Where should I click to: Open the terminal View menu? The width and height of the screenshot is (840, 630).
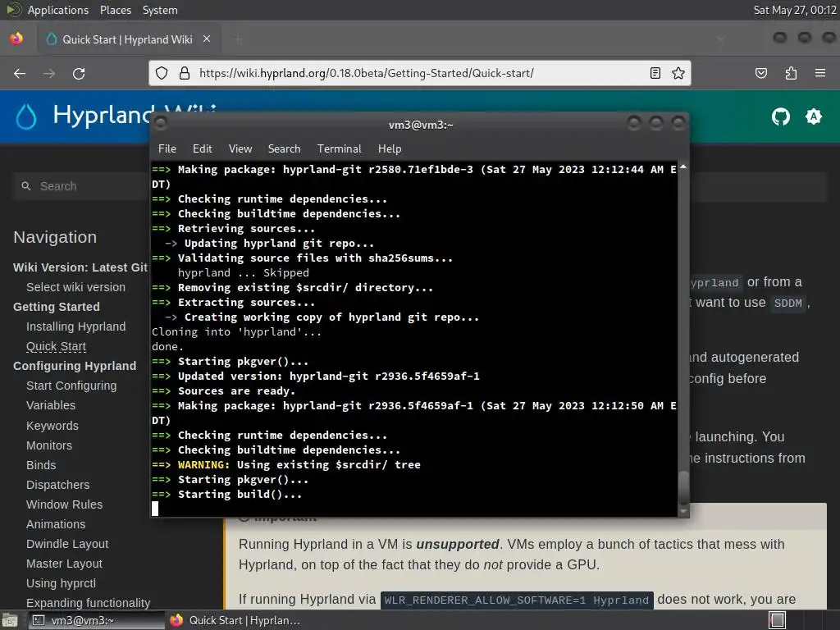coord(240,149)
